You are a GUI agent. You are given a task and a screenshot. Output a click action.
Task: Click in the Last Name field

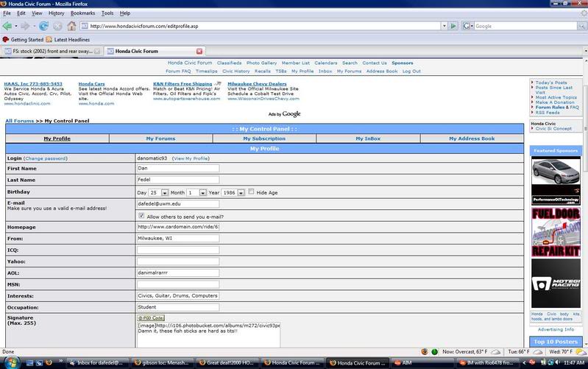click(178, 180)
